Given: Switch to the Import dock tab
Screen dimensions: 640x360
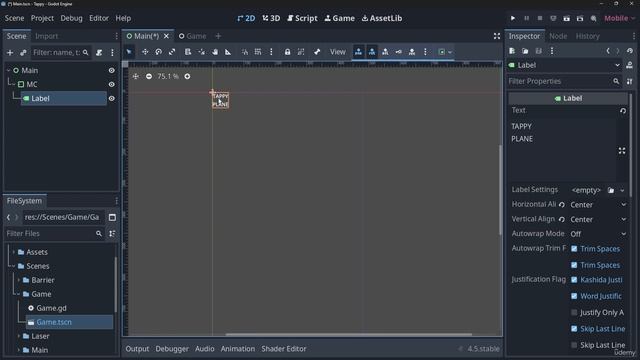Looking at the screenshot, I should click(47, 36).
